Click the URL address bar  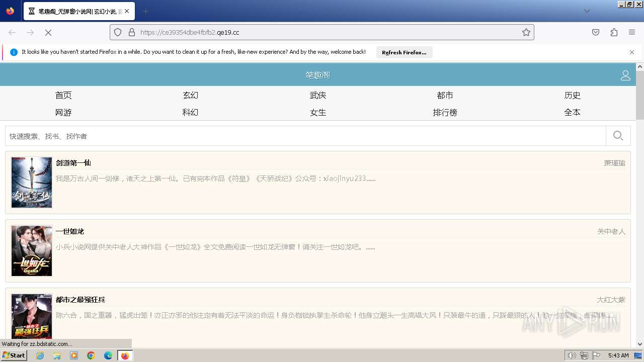tap(322, 32)
